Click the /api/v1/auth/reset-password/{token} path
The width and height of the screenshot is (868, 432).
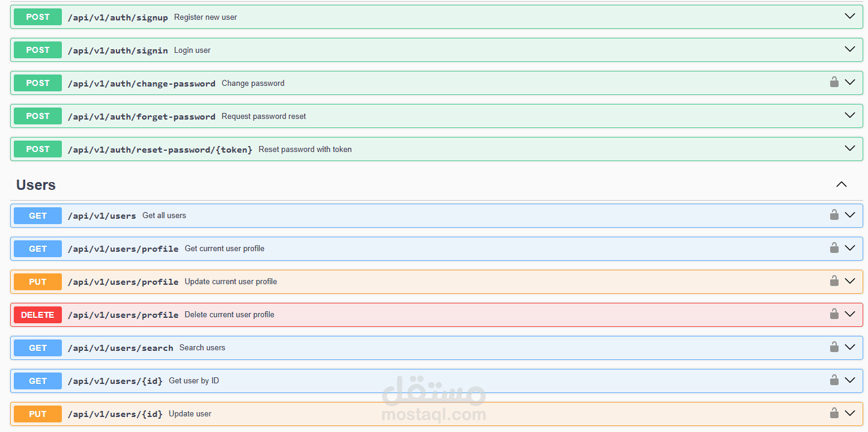(x=160, y=150)
